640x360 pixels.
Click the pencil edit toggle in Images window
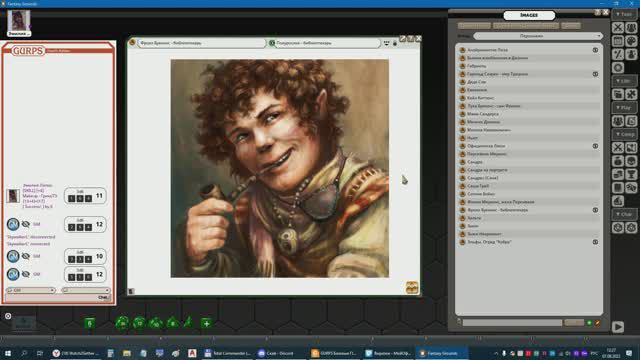coord(598,323)
